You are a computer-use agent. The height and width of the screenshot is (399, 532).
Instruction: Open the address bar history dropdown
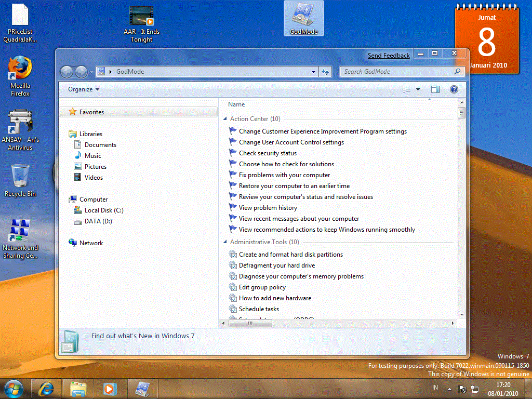coord(313,72)
